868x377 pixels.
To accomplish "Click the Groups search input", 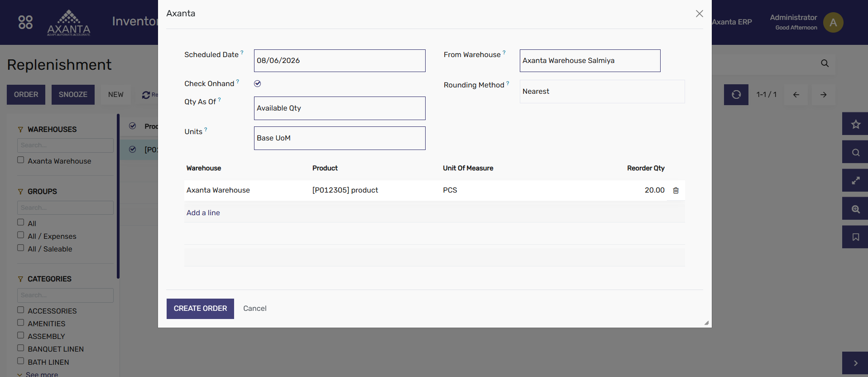I will click(65, 208).
